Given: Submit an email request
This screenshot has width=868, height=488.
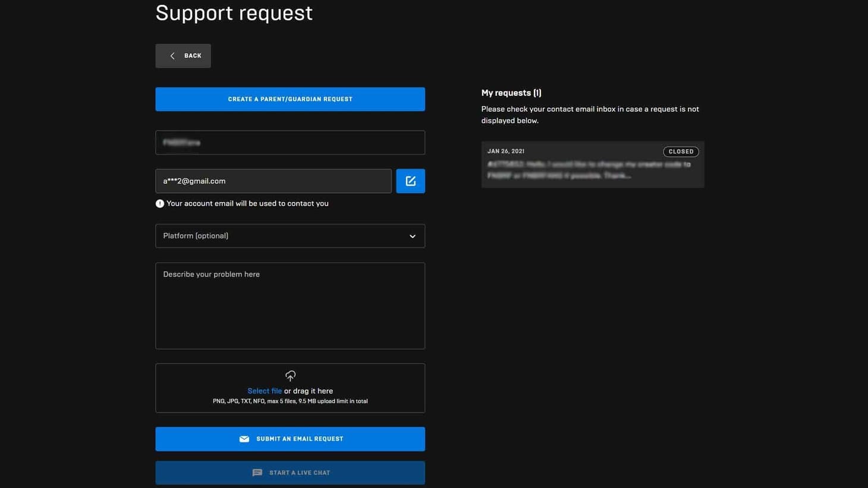Looking at the screenshot, I should pyautogui.click(x=290, y=437).
